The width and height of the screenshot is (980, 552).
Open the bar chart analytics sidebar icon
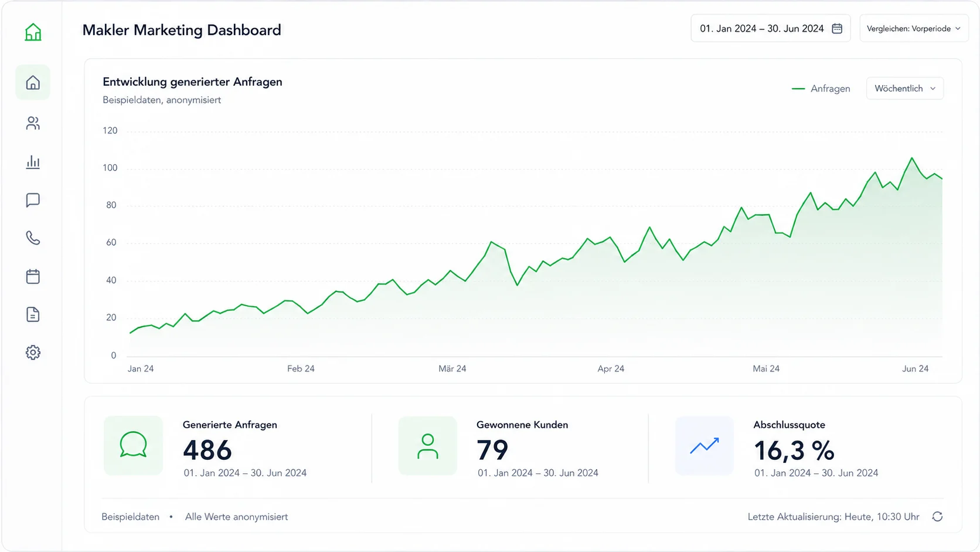click(x=33, y=162)
